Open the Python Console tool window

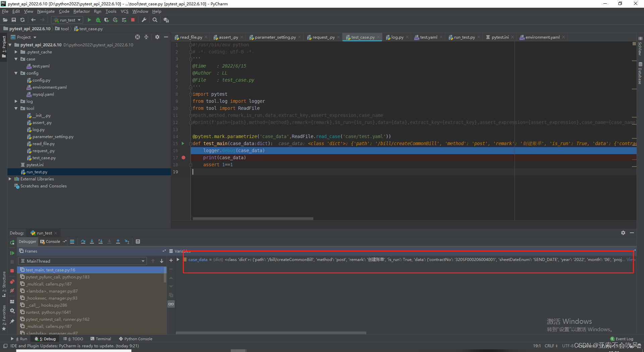point(136,339)
